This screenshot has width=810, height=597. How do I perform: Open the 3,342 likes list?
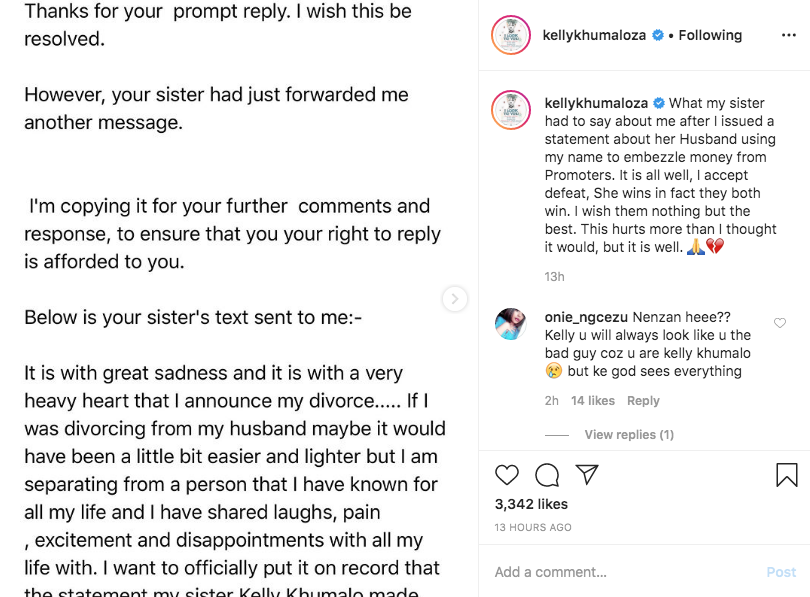coord(531,504)
